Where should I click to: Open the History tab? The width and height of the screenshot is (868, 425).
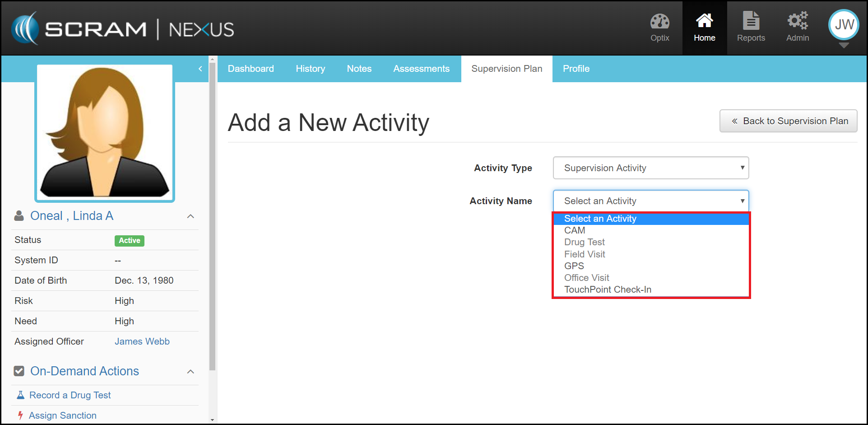click(x=310, y=69)
